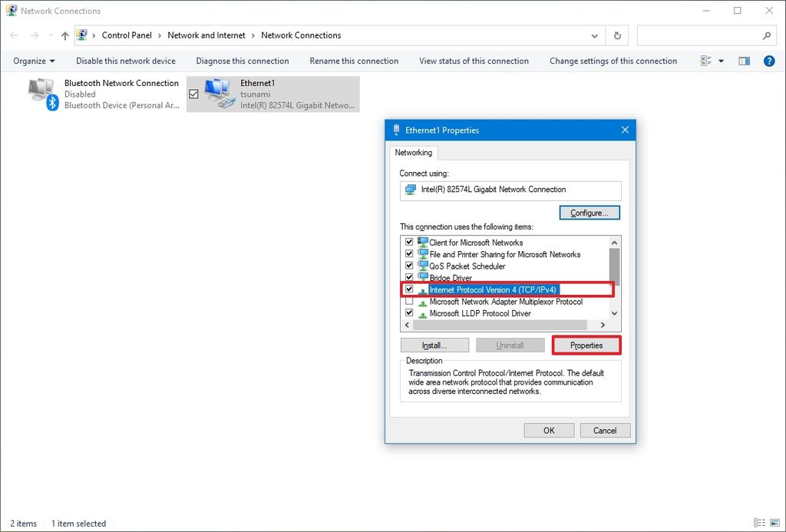Viewport: 786px width, 532px height.
Task: Click the refresh icon next to address bar
Action: click(616, 35)
